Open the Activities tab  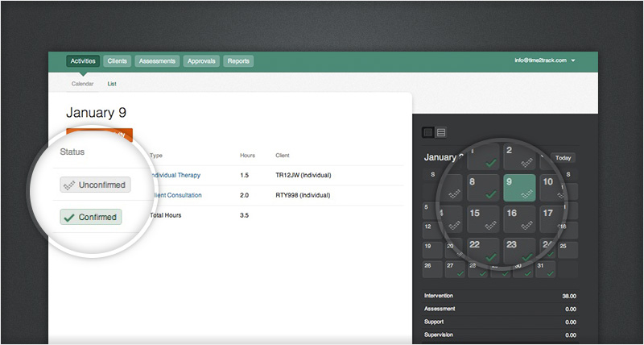point(83,61)
